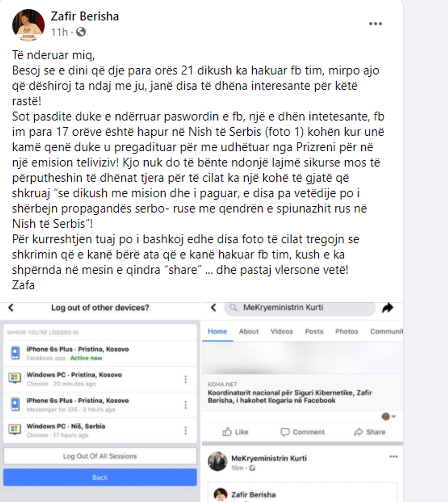Click the Share button under the article
The image size is (448, 502).
coord(370,432)
